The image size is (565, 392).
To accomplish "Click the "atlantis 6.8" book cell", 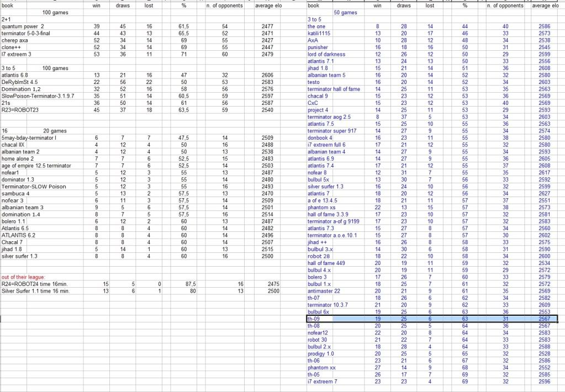I will click(x=14, y=75).
